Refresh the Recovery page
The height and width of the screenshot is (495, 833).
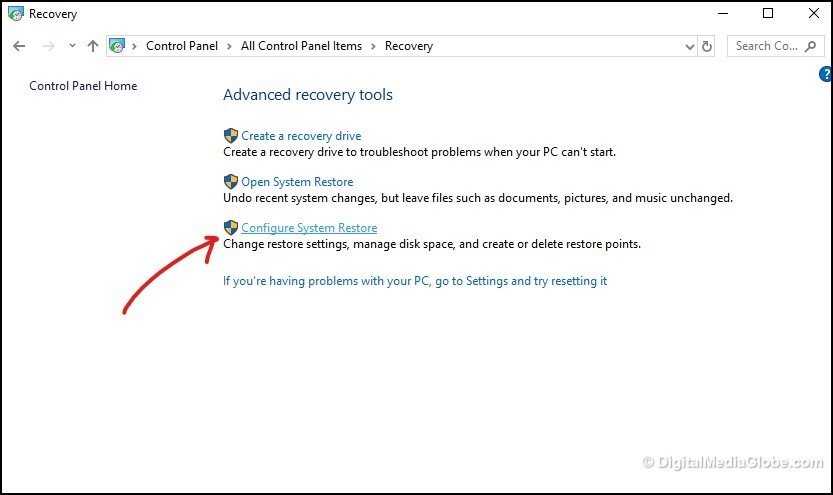point(707,47)
